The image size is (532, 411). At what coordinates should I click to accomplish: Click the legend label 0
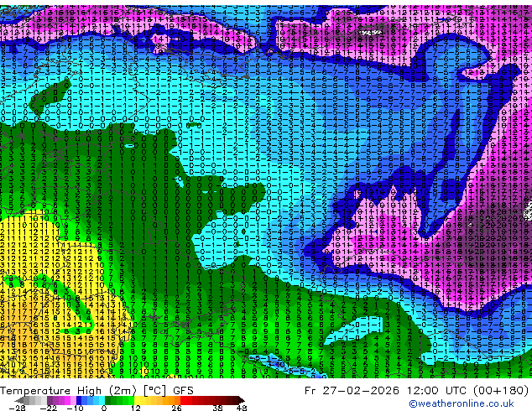[x=104, y=408]
